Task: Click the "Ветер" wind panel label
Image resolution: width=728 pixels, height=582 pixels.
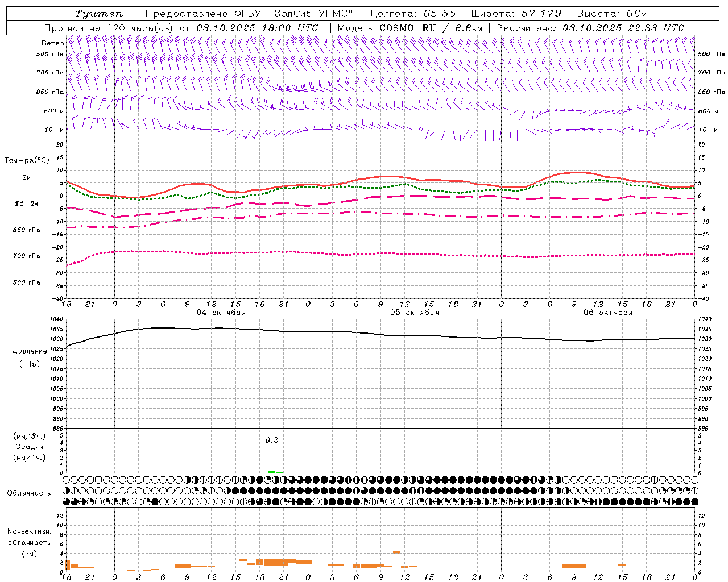Action: (x=53, y=43)
